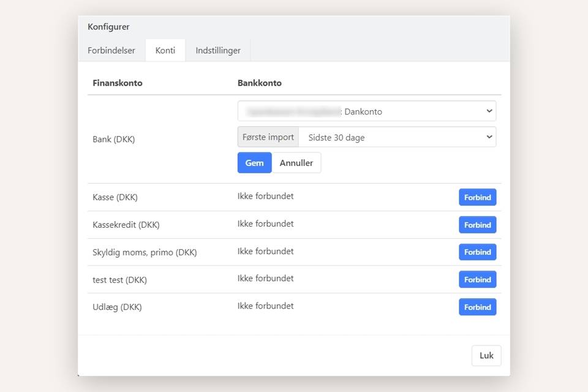Connect the test test (DKK) account

(477, 279)
